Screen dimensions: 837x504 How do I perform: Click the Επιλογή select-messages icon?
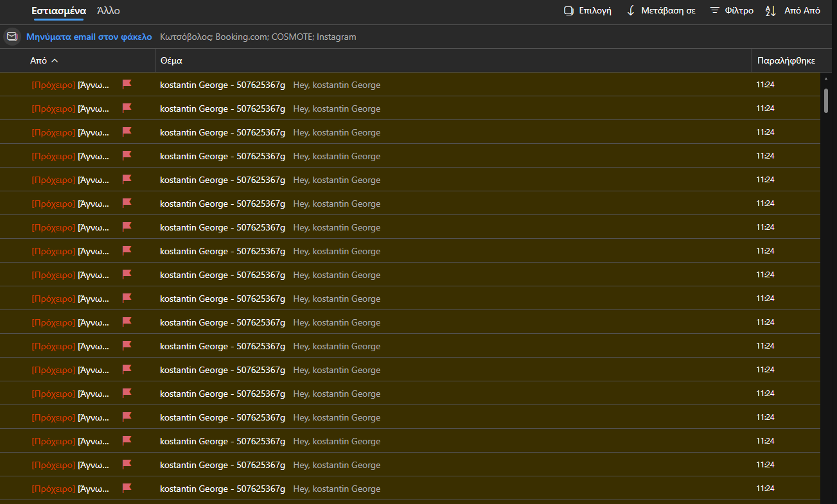click(568, 11)
